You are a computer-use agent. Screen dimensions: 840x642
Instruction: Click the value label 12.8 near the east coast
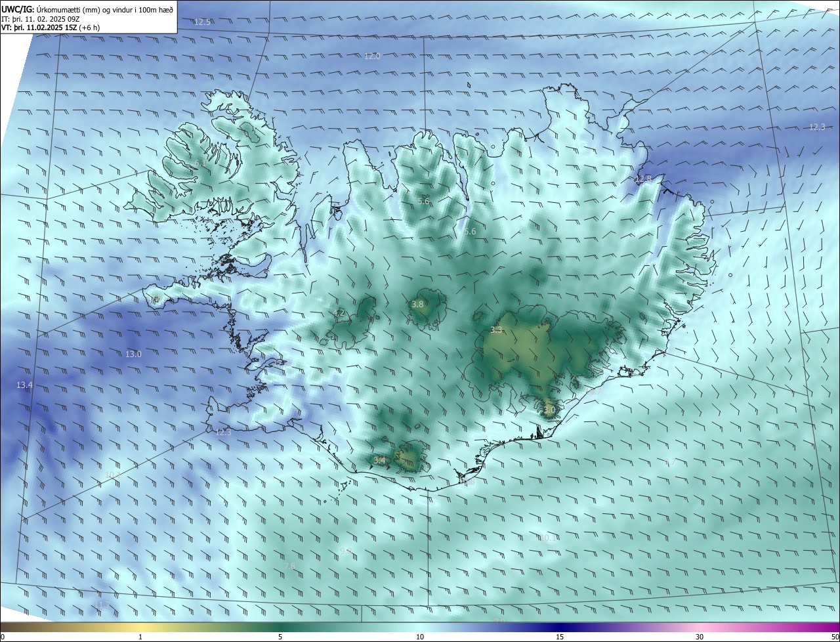pos(642,179)
